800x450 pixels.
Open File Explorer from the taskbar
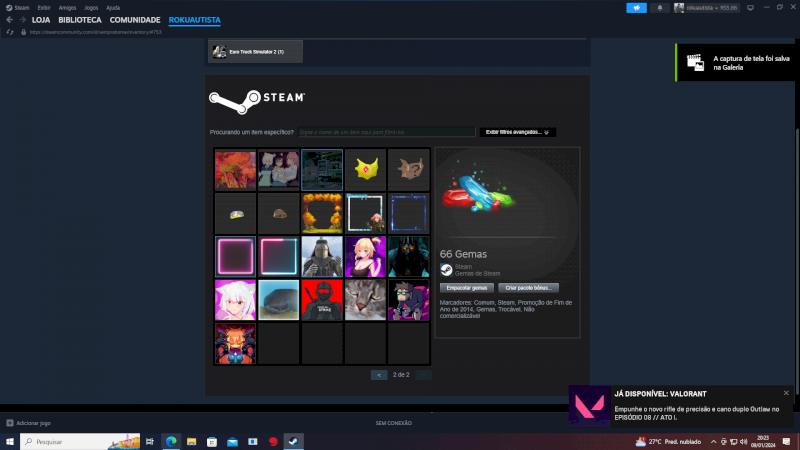[x=191, y=441]
